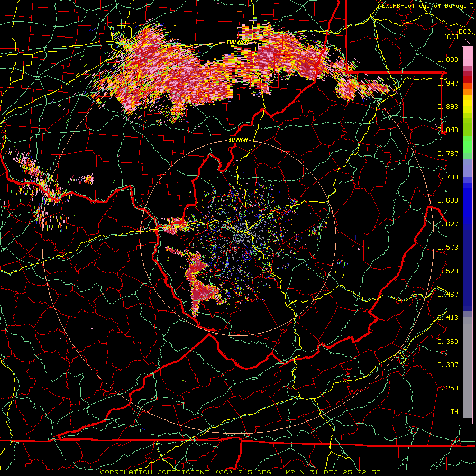Click the TH label on the legend

[454, 412]
